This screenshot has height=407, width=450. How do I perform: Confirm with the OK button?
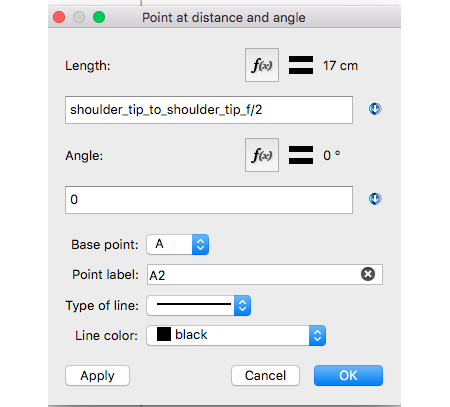pyautogui.click(x=348, y=376)
